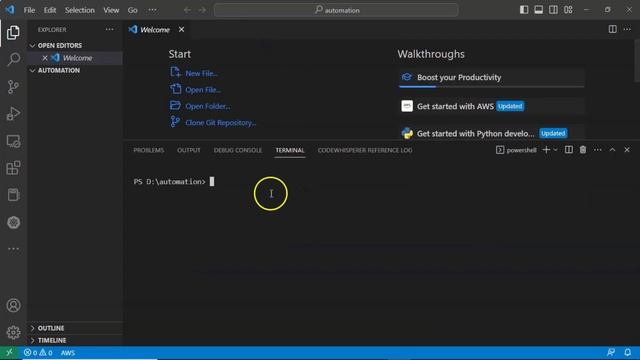This screenshot has width=640, height=360.
Task: Close the Welcome tab
Action: (x=181, y=29)
